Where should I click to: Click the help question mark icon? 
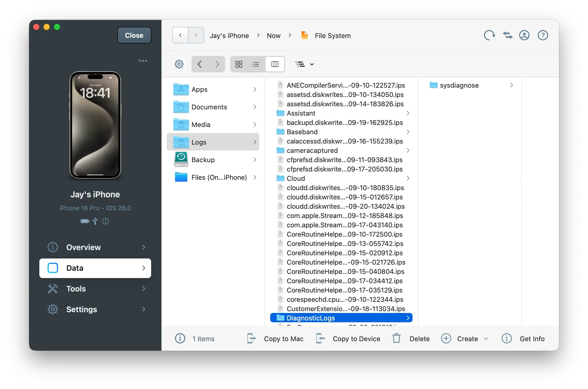(x=543, y=35)
